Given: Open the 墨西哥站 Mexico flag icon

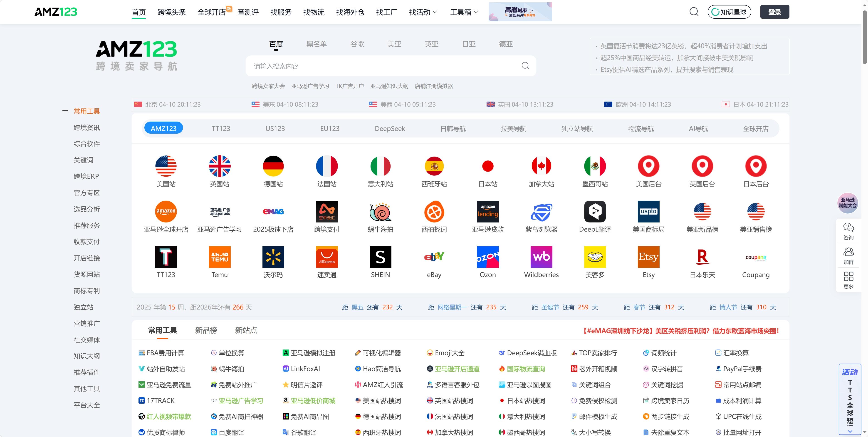Looking at the screenshot, I should point(595,166).
